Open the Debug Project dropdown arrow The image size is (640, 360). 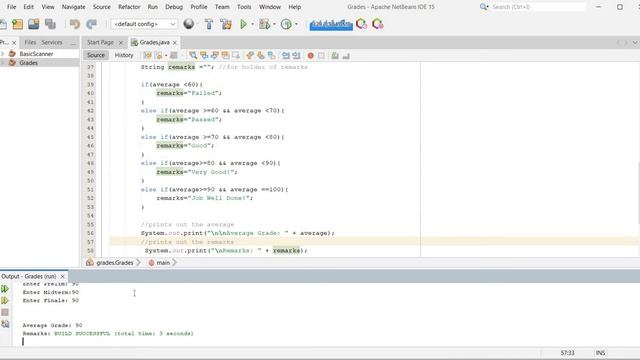[x=274, y=24]
